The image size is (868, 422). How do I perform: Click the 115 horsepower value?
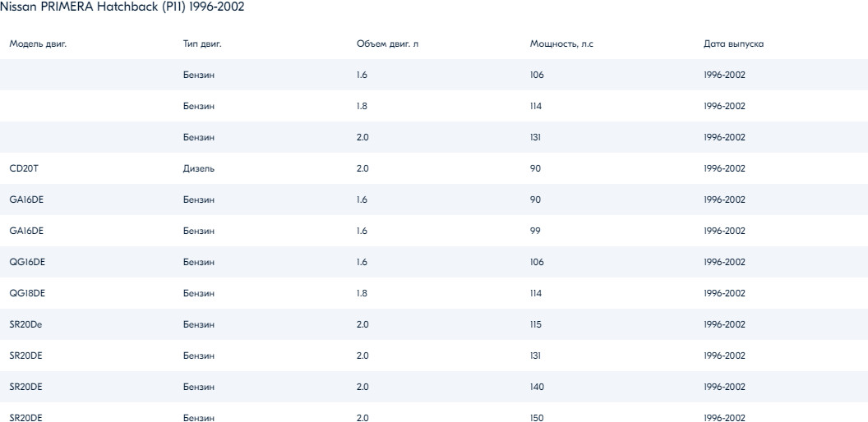coord(536,324)
